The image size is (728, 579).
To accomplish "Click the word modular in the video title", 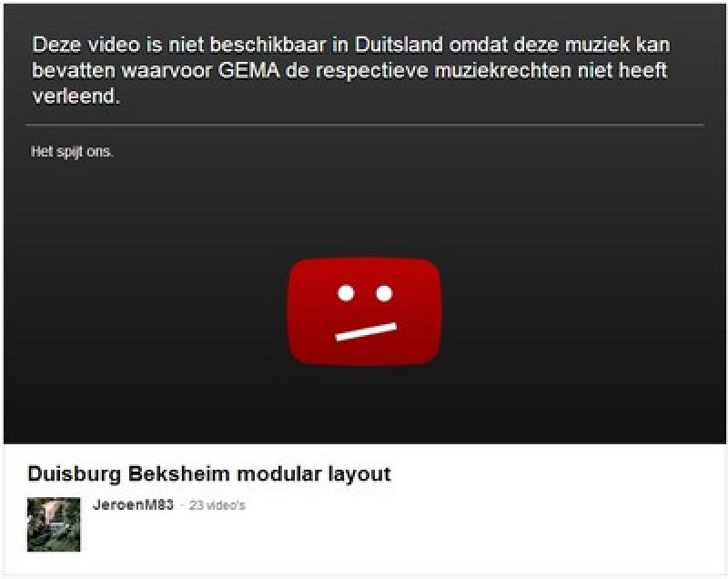I will coord(279,474).
